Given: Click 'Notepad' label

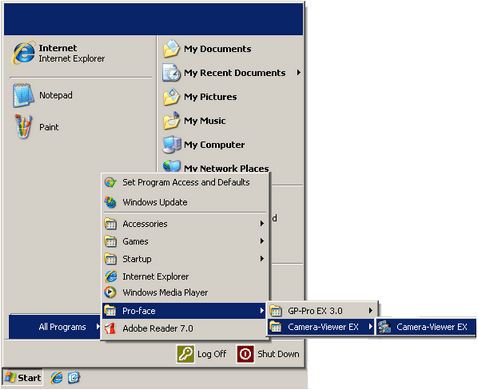Looking at the screenshot, I should 56,95.
